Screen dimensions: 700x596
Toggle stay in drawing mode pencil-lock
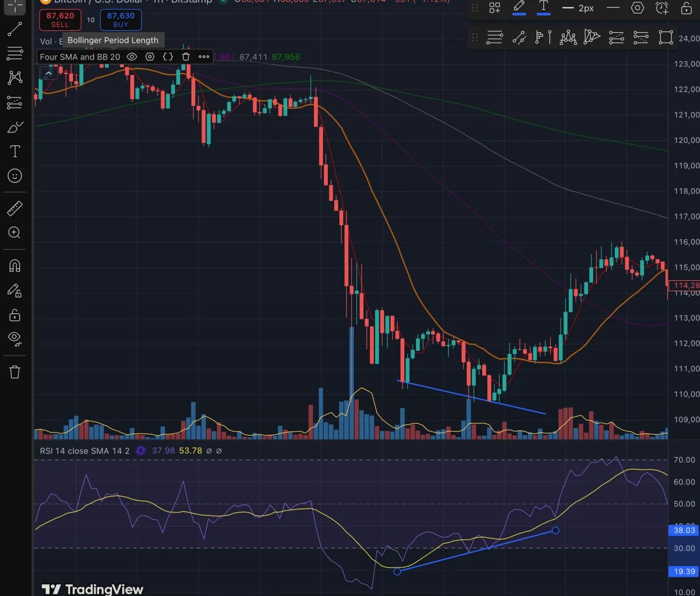coord(15,290)
